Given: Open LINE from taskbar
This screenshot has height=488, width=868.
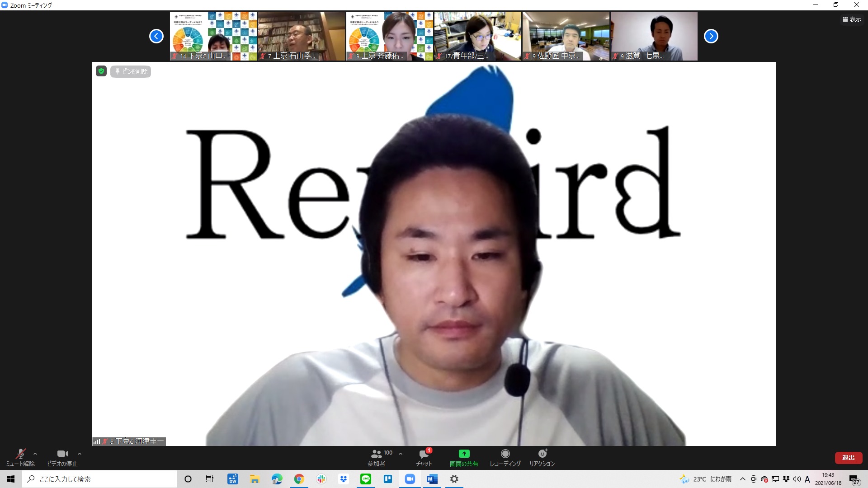Looking at the screenshot, I should coord(366,479).
